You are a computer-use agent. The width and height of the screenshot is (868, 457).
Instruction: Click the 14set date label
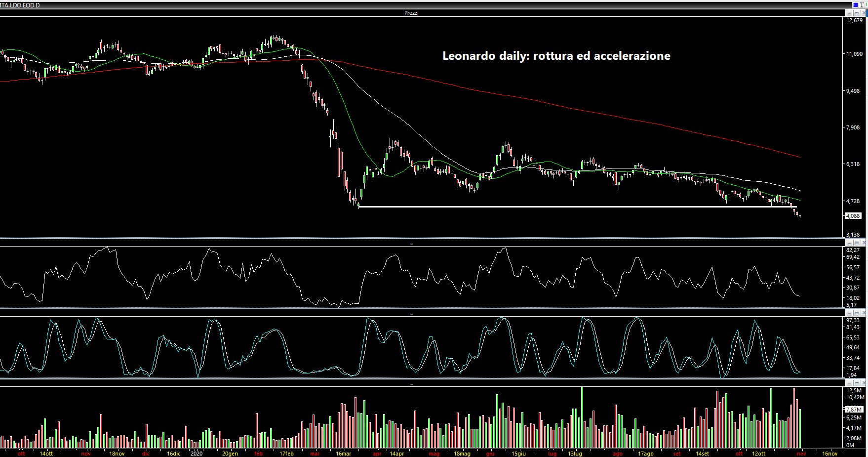coord(702,453)
